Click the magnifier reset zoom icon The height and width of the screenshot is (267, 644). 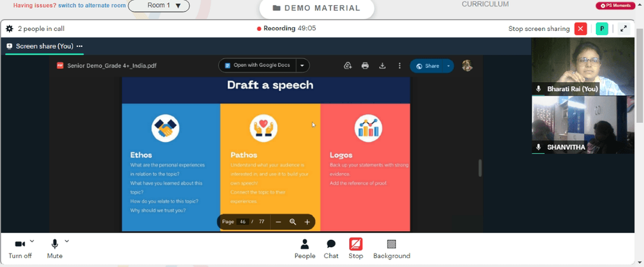pyautogui.click(x=293, y=222)
